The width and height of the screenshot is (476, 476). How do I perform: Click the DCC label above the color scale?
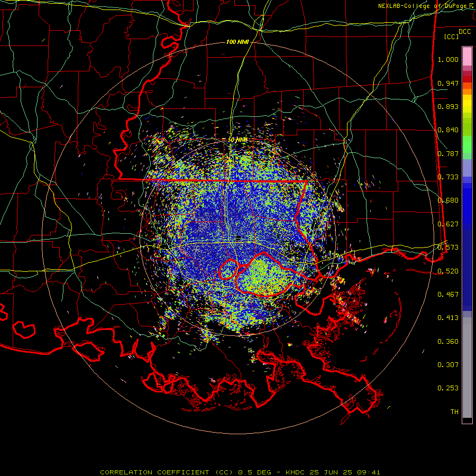[465, 32]
